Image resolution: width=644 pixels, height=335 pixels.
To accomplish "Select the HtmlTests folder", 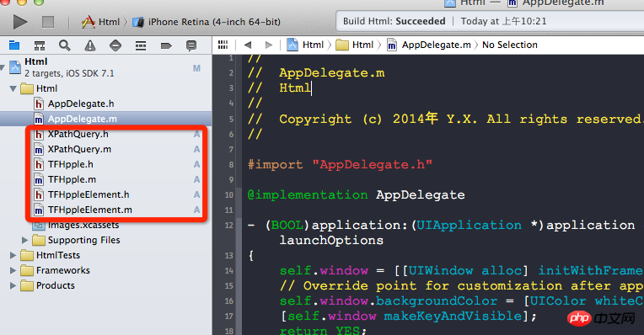I will 50,255.
